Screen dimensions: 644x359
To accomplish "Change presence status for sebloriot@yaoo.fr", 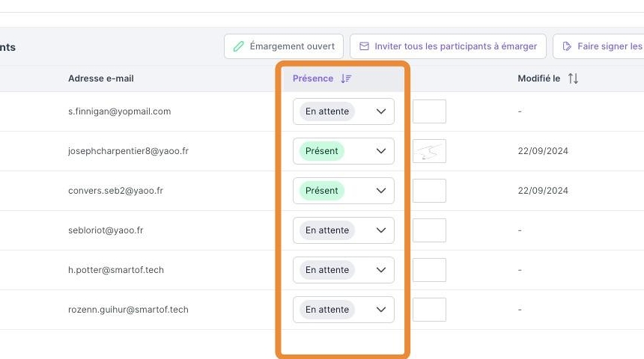I will [381, 230].
